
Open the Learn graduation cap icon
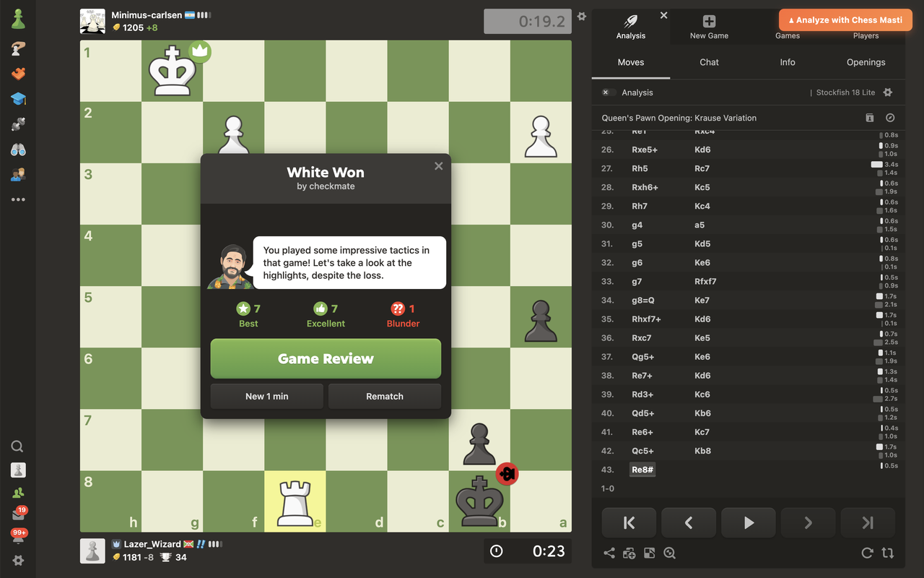pyautogui.click(x=18, y=99)
